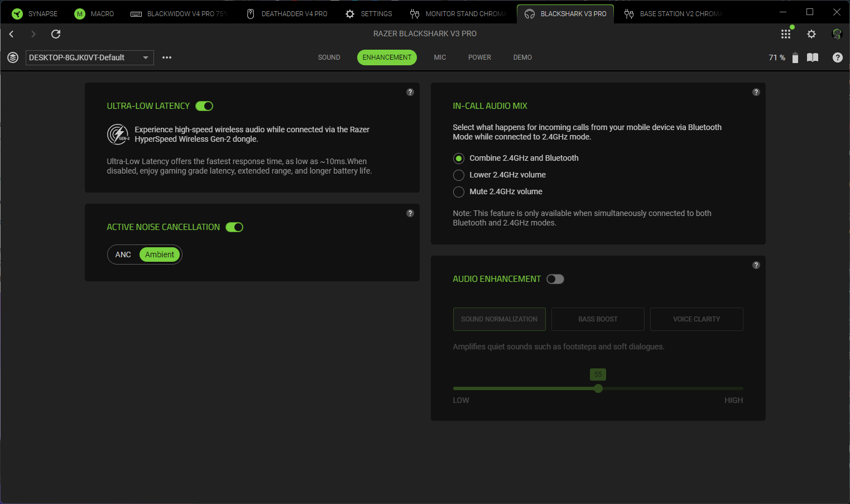Open help for In-Call Audio Mix panel
850x504 pixels.
[x=756, y=92]
